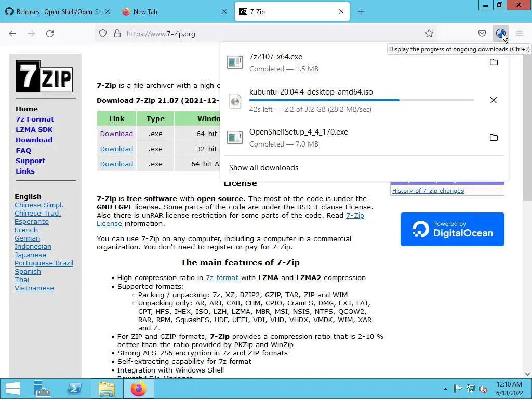Switch language to German
This screenshot has width=532, height=399.
point(27,238)
